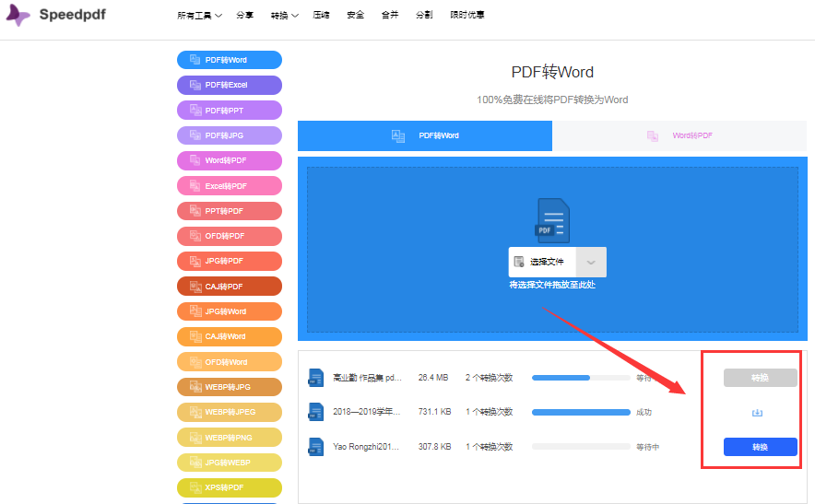
Task: Open the 合并 menu item
Action: tap(390, 15)
